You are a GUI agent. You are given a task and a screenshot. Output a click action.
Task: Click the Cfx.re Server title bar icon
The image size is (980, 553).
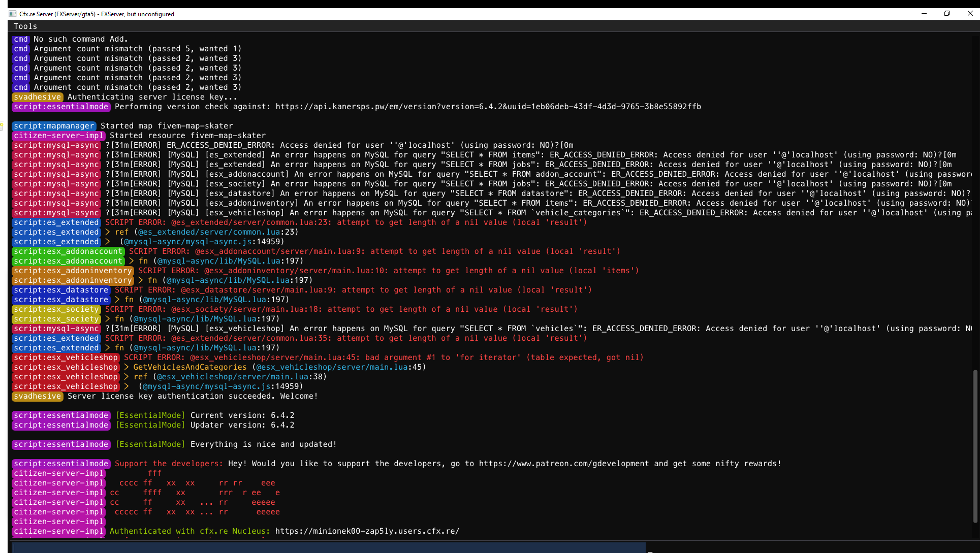click(13, 14)
